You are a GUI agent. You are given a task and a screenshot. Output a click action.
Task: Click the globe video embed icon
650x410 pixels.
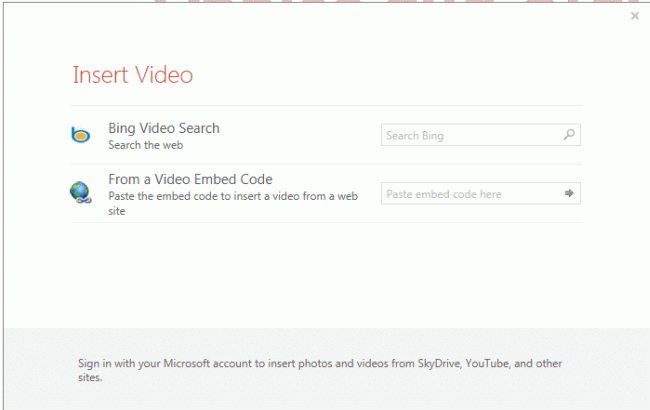click(81, 193)
